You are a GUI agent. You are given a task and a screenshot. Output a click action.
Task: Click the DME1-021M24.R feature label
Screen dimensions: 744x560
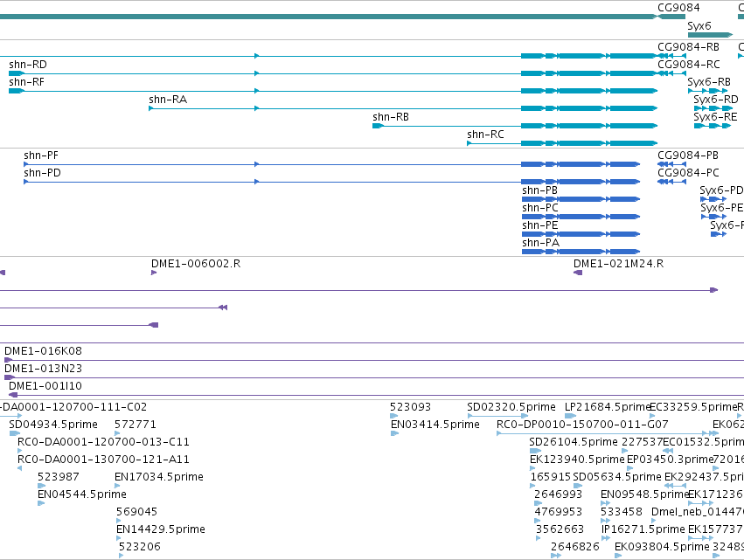tap(619, 264)
